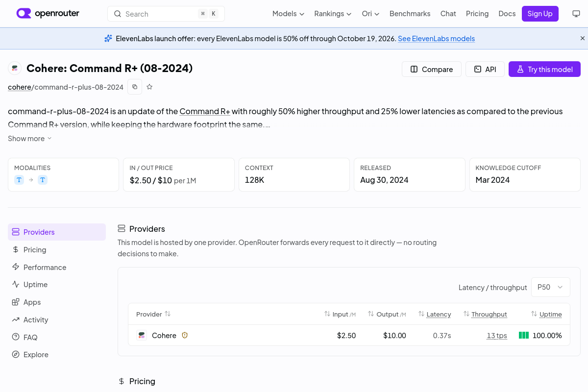This screenshot has height=392, width=588.
Task: Click Try this model
Action: 544,69
